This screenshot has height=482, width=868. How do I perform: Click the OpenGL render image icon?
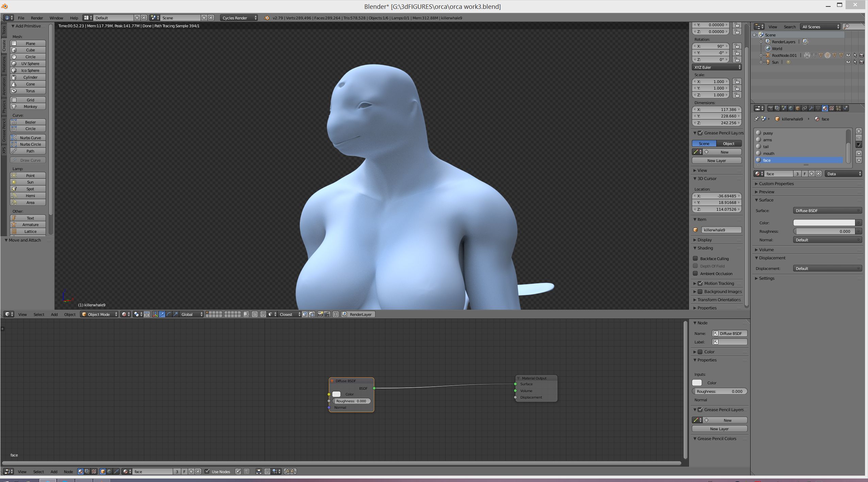[320, 314]
